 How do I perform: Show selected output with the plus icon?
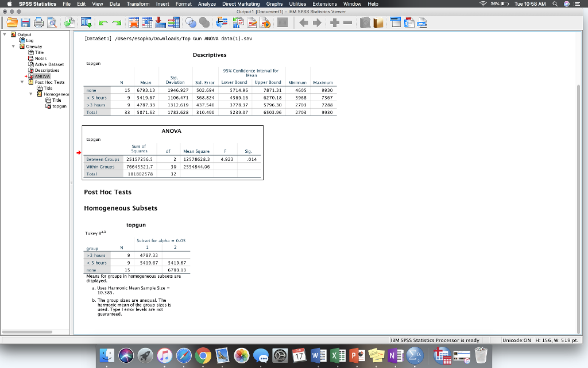334,23
